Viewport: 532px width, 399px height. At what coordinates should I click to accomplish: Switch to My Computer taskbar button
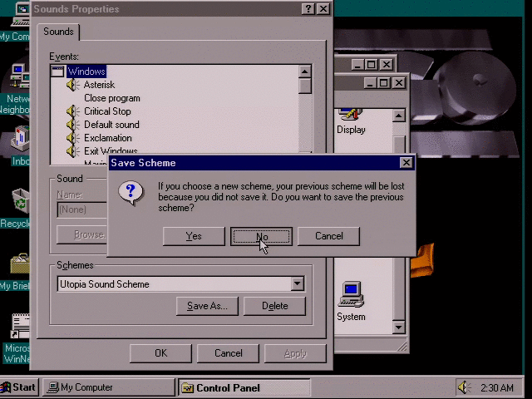[x=109, y=387]
